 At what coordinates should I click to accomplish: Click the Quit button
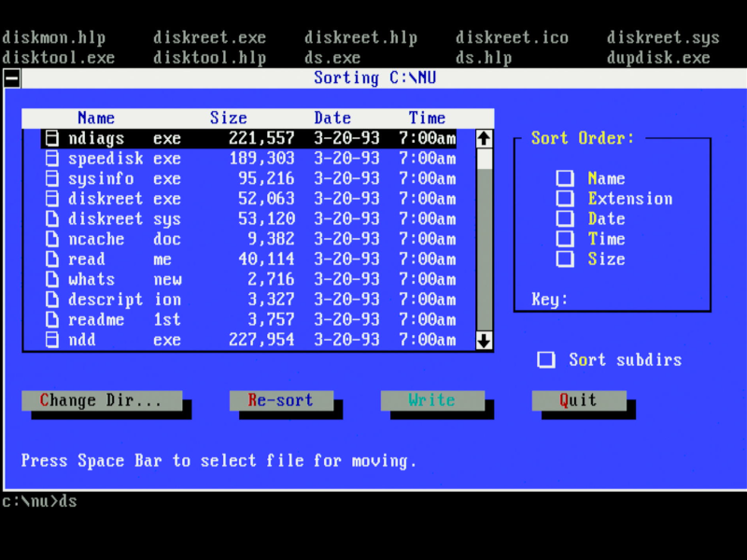click(x=579, y=400)
